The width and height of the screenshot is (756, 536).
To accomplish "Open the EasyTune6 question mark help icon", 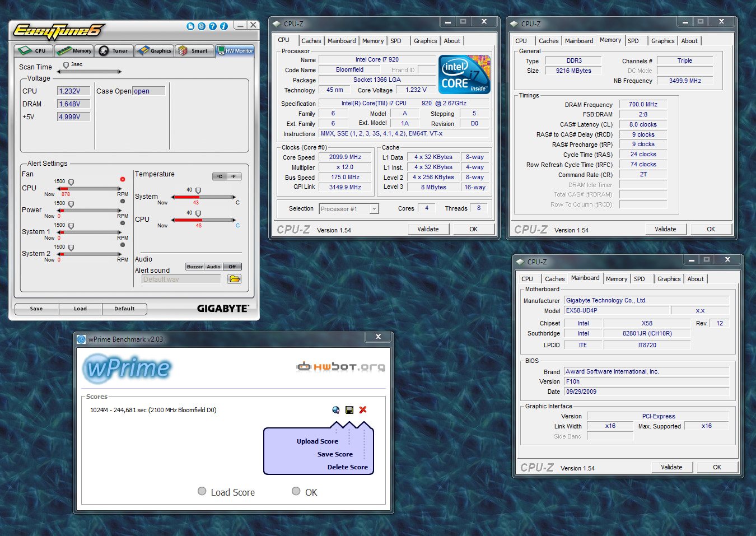I will tap(213, 26).
